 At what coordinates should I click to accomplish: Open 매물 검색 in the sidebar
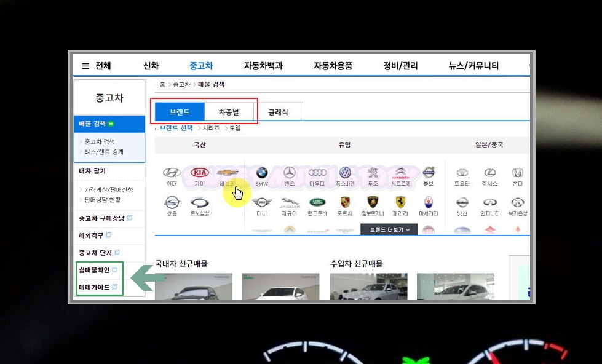click(109, 124)
